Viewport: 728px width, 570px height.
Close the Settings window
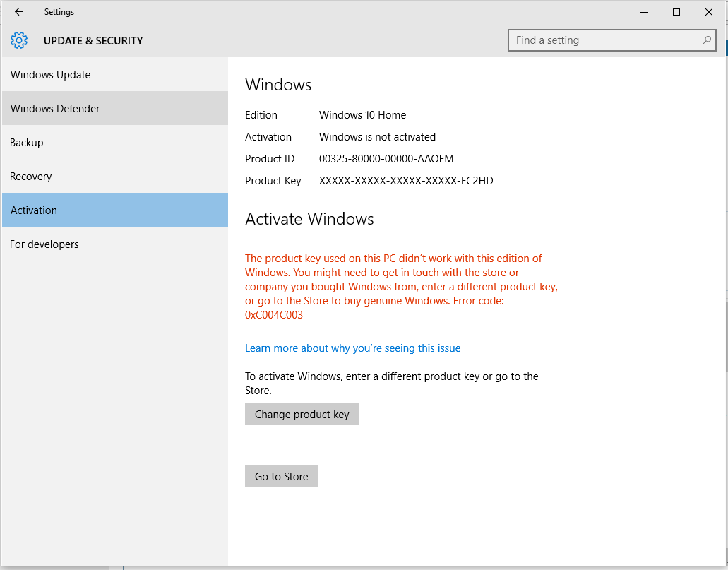pos(708,12)
